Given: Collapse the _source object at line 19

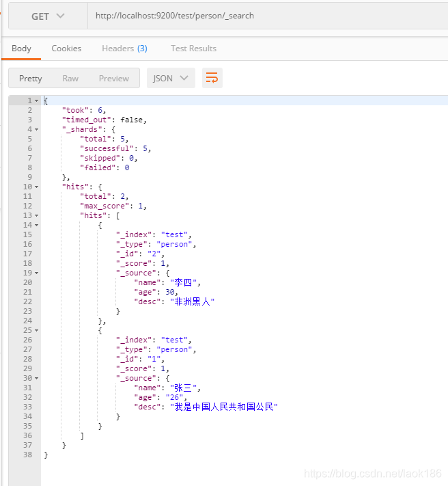Looking at the screenshot, I should 36,273.
